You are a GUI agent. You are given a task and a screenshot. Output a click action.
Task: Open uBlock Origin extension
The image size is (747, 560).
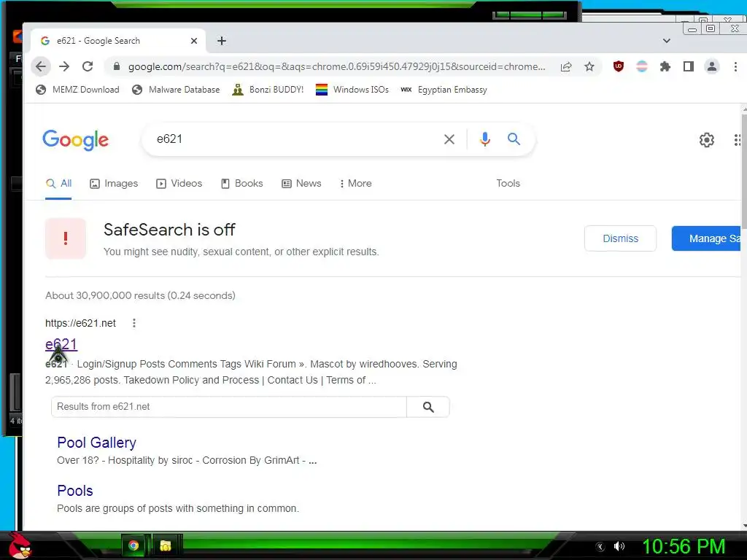[619, 66]
